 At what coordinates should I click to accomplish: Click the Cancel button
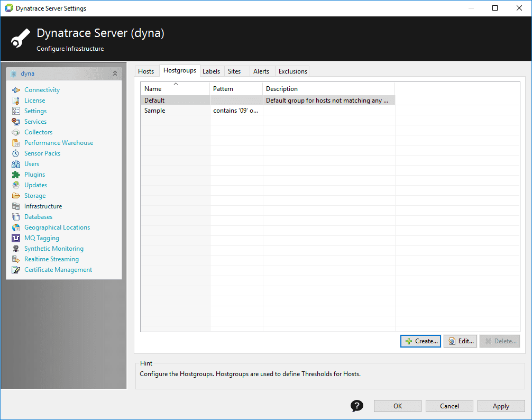(x=450, y=406)
